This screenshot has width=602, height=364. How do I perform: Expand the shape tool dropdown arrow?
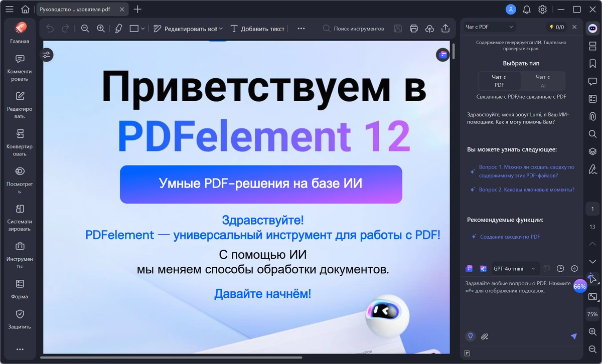point(143,29)
